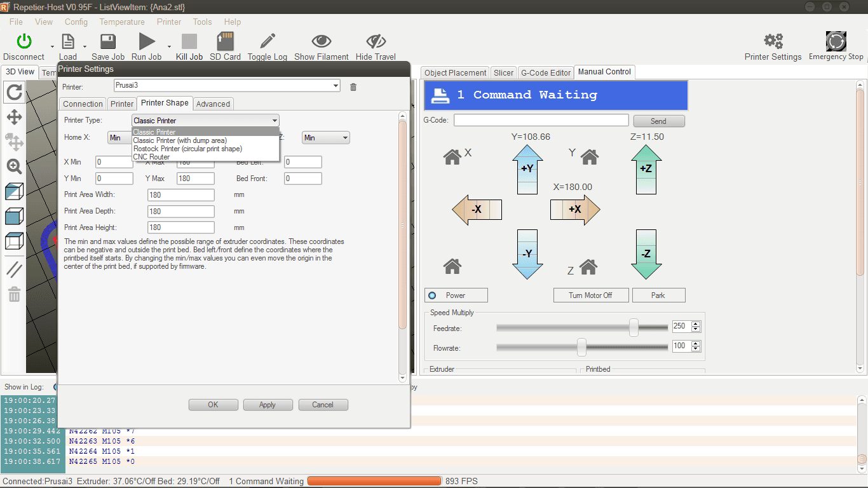868x488 pixels.
Task: Click the Emergency Stop icon
Action: click(x=836, y=41)
